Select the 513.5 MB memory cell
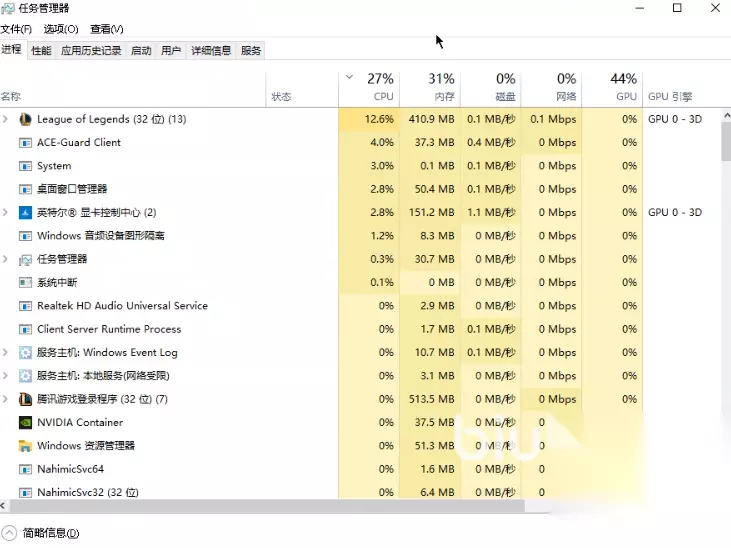The height and width of the screenshot is (548, 731). pyautogui.click(x=431, y=399)
